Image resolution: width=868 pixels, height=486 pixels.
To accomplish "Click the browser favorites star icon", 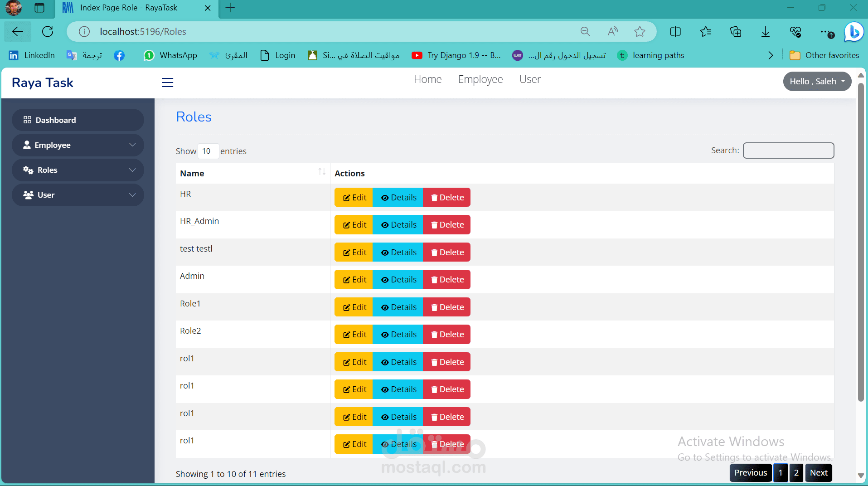I will coord(639,31).
